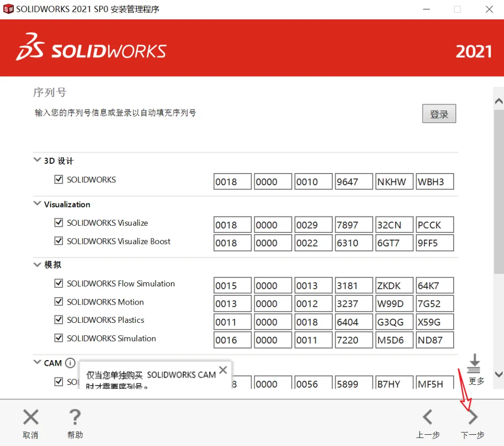504x446 pixels.
Task: Click the Visualize serial field 0029
Action: [314, 224]
